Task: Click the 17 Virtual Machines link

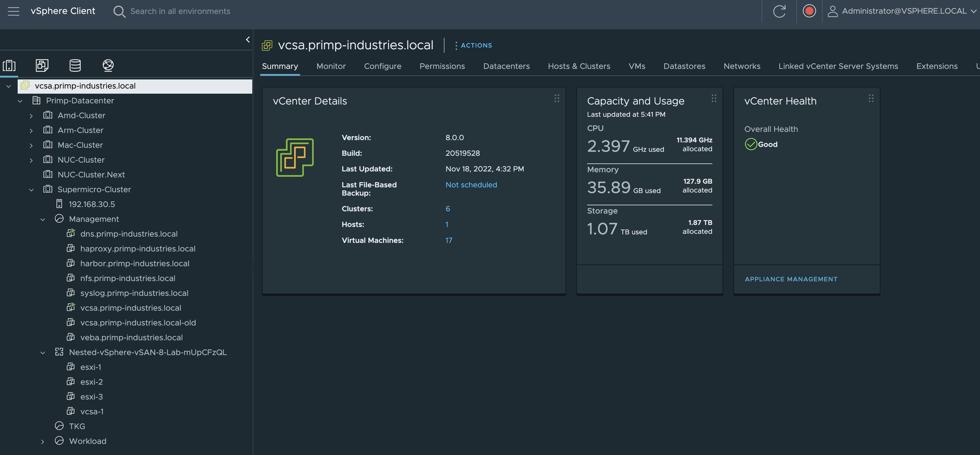Action: 449,240
